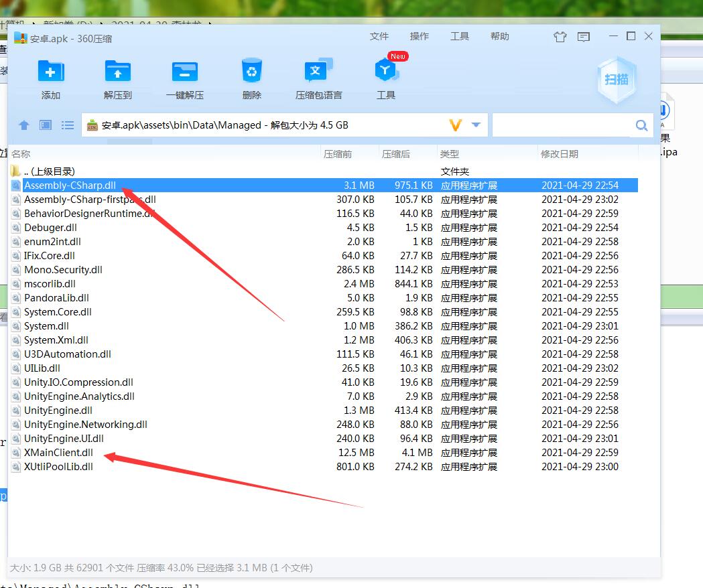
Task: Expand the address path dropdown arrow
Action: (476, 125)
